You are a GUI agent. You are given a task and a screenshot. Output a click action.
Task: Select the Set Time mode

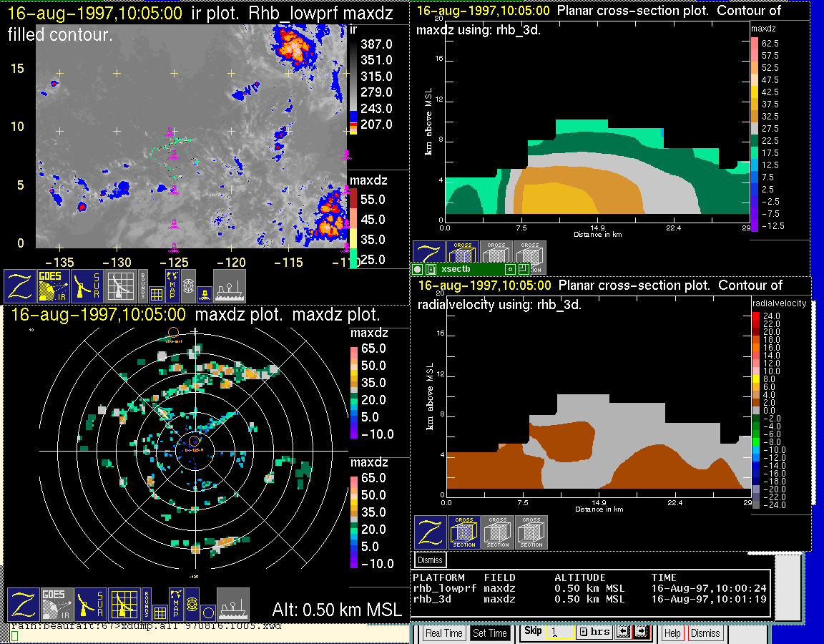(x=490, y=633)
